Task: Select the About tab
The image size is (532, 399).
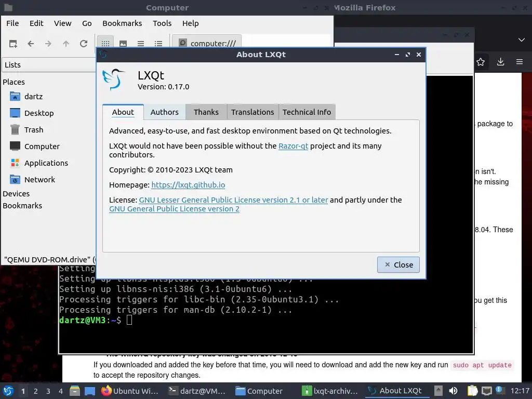Action: (123, 112)
